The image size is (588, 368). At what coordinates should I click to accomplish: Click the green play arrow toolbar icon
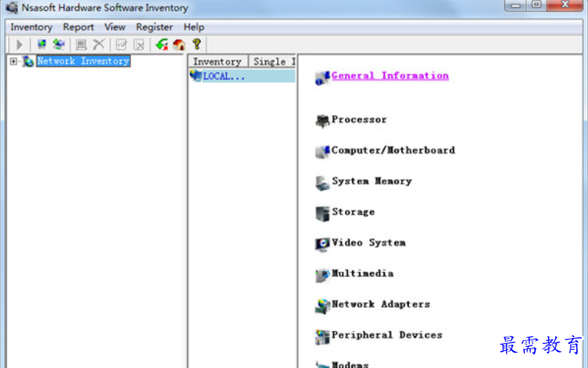tap(19, 45)
